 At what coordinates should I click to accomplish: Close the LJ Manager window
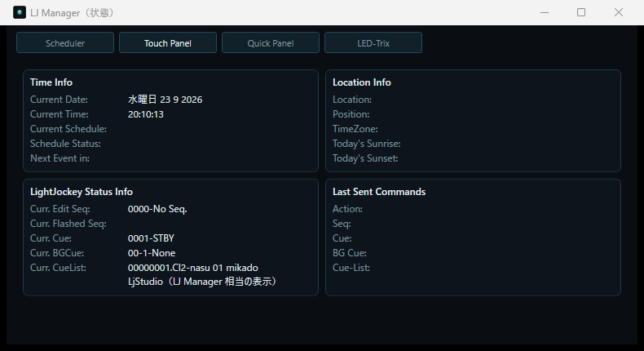pyautogui.click(x=619, y=12)
